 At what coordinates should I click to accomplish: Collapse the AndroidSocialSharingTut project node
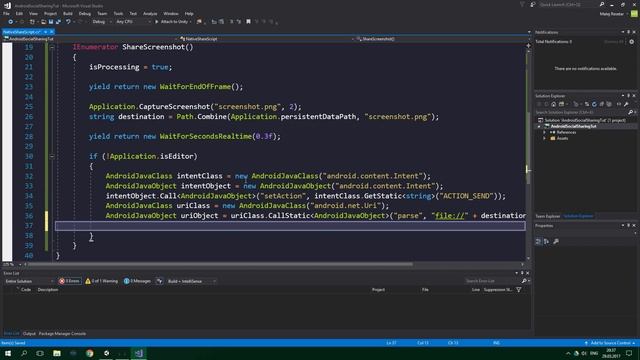[539, 127]
